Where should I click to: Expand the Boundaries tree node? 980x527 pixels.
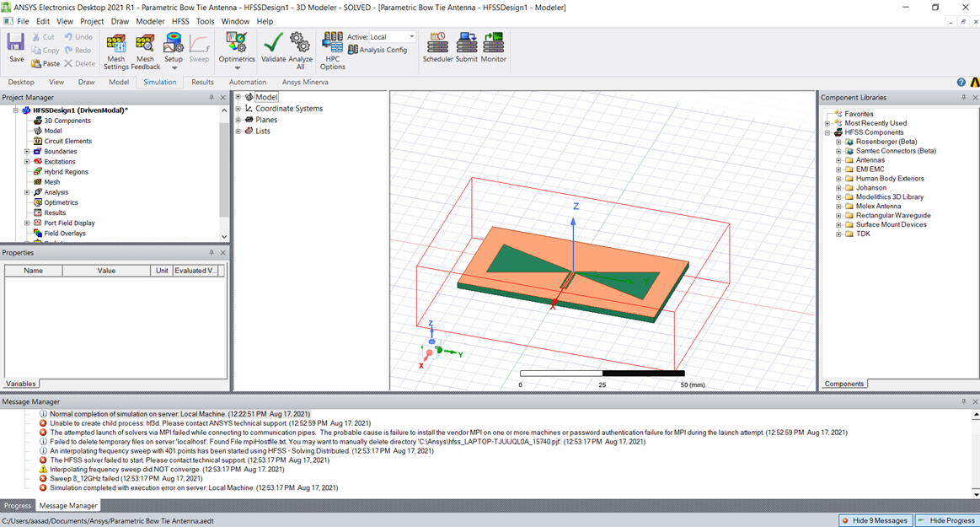coord(27,152)
